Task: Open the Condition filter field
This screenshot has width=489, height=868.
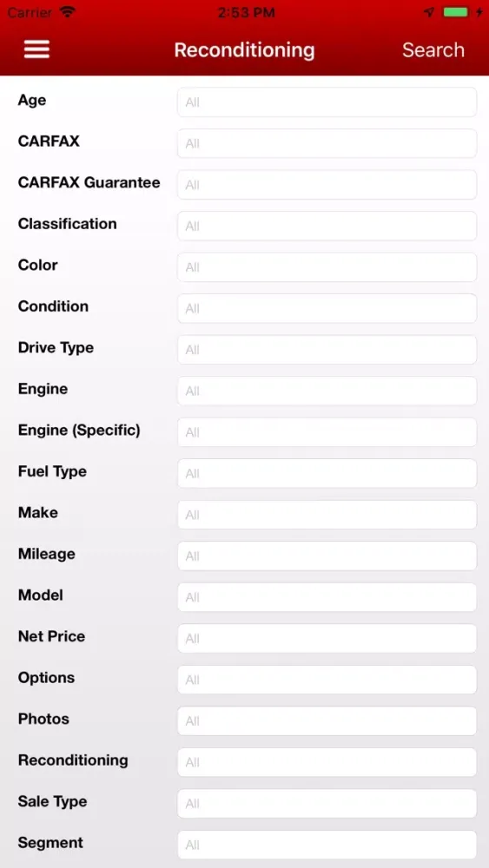Action: point(327,308)
